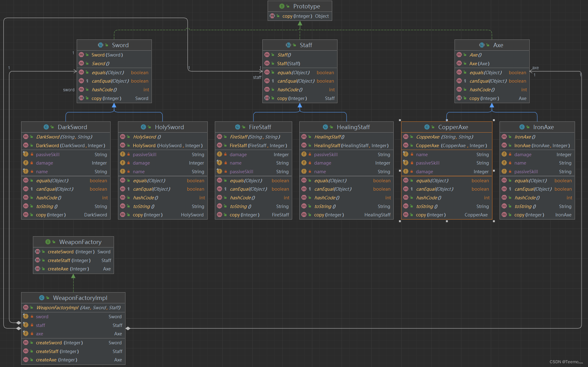Screen dimensions: 588x367
Task: Click createStaff(Integer) in WeaponFactory
Action: [x=73, y=260]
